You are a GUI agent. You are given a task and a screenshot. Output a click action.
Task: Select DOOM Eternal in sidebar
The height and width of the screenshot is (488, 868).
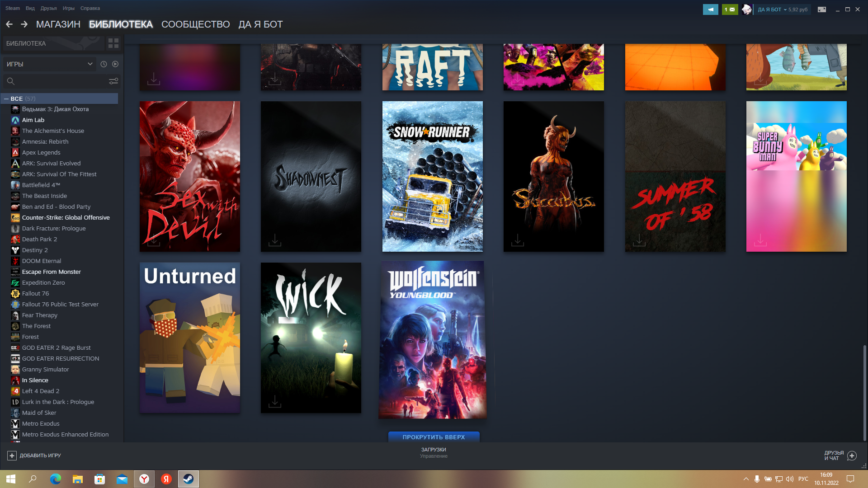pos(42,261)
